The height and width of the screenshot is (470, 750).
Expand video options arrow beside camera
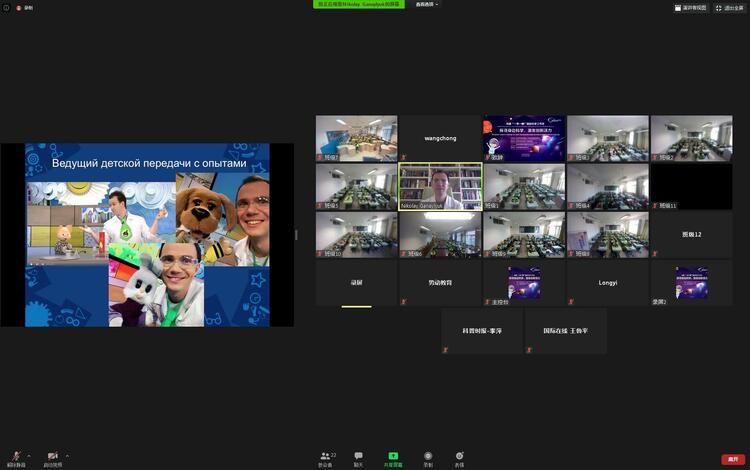point(68,455)
